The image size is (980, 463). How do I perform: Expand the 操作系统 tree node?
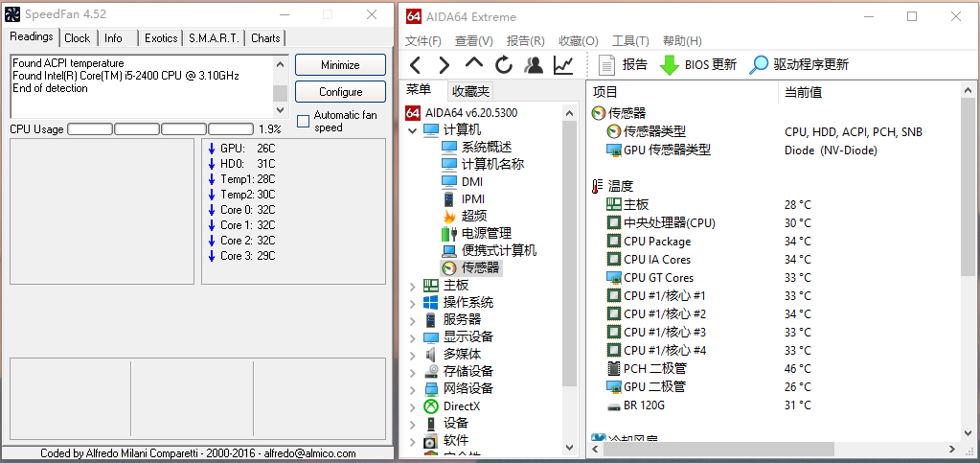point(412,304)
